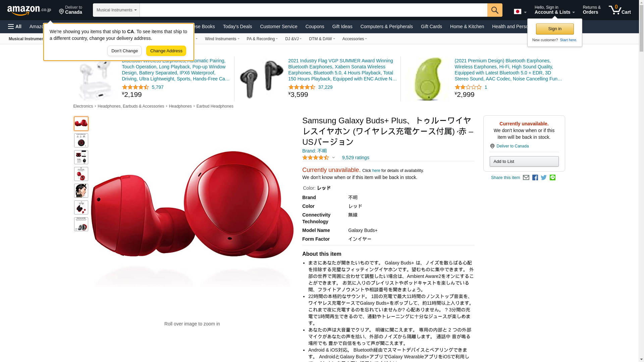Share this item on Facebook
The height and width of the screenshot is (362, 644).
coord(535,178)
